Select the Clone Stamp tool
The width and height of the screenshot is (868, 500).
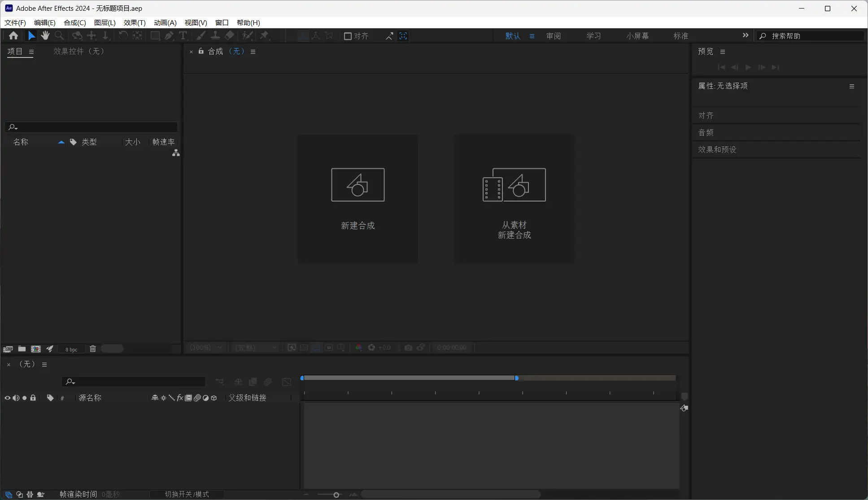pyautogui.click(x=216, y=35)
